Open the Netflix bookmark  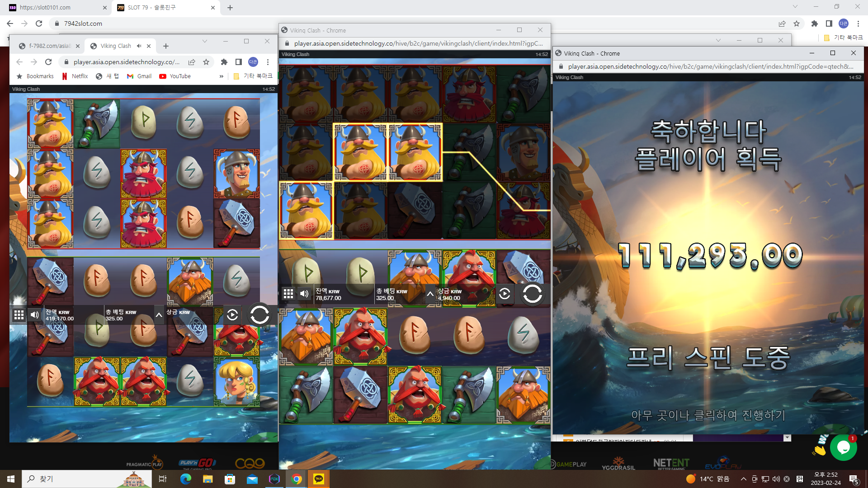pyautogui.click(x=75, y=76)
